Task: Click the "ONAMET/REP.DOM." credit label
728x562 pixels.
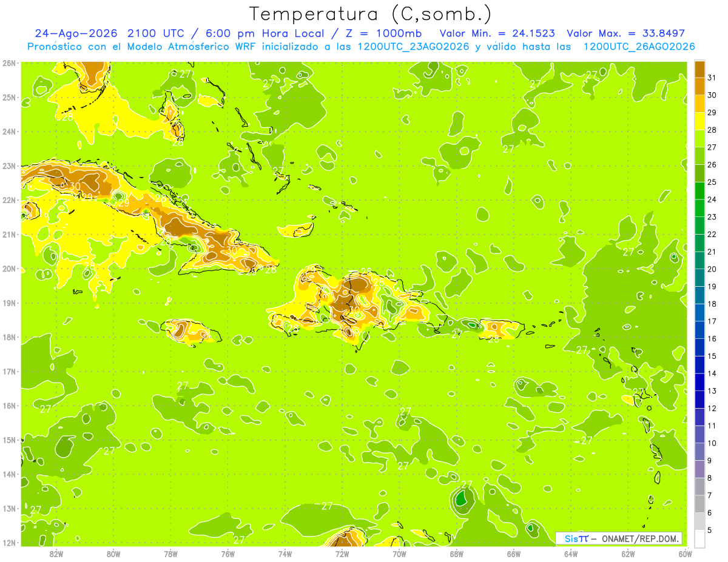Action: (x=641, y=538)
